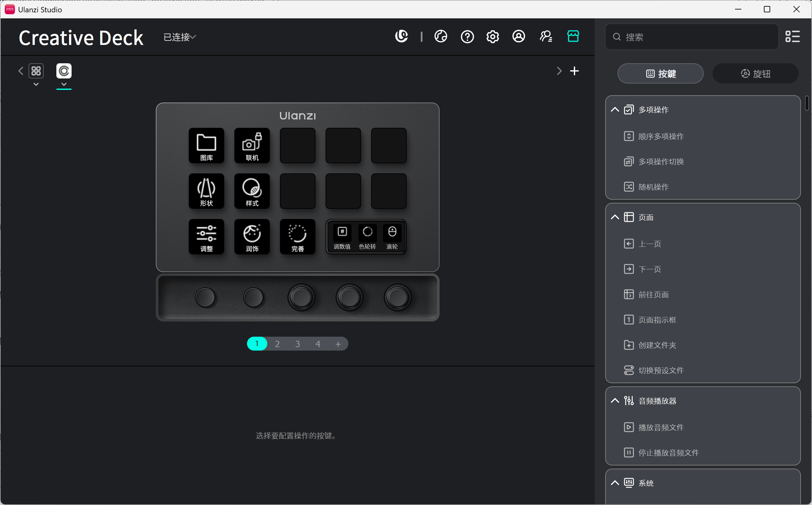
Task: Select the 形状 shape key
Action: [206, 191]
